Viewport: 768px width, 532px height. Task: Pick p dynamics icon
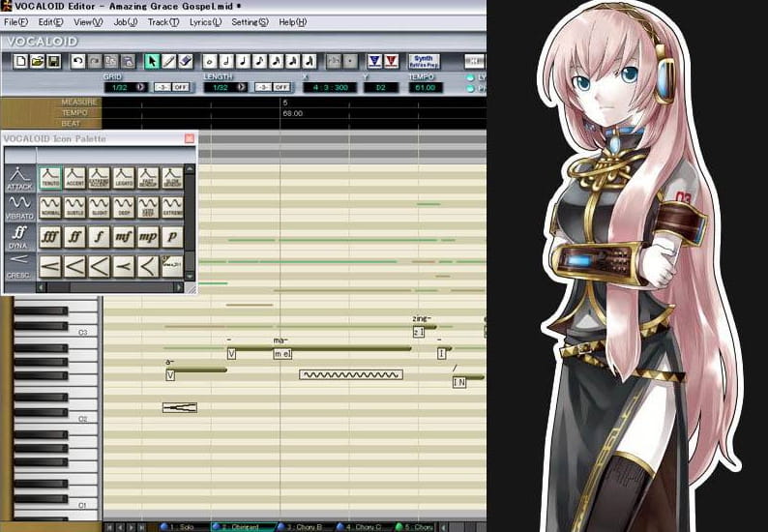172,237
